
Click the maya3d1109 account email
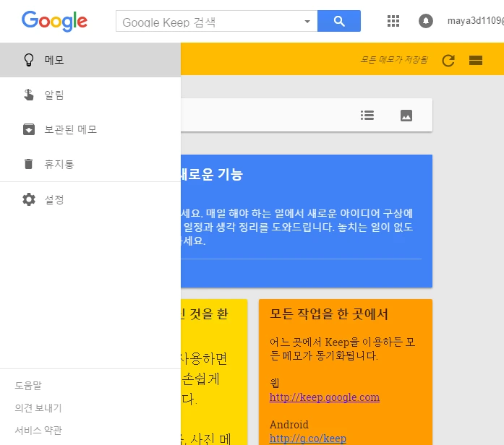[476, 21]
